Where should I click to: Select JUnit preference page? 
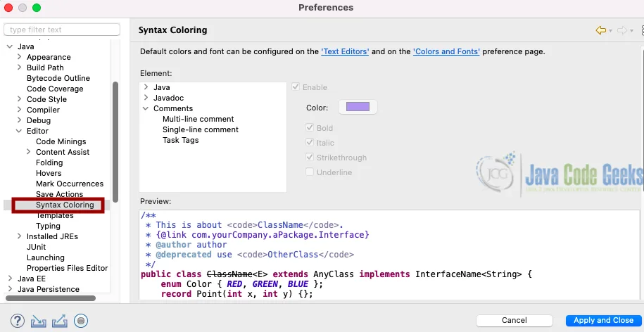(36, 247)
